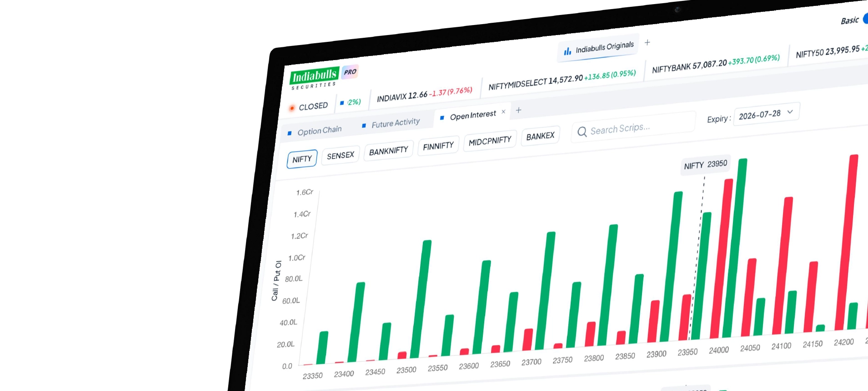Click the Call / Put OI axis title
868x391 pixels.
pos(276,281)
